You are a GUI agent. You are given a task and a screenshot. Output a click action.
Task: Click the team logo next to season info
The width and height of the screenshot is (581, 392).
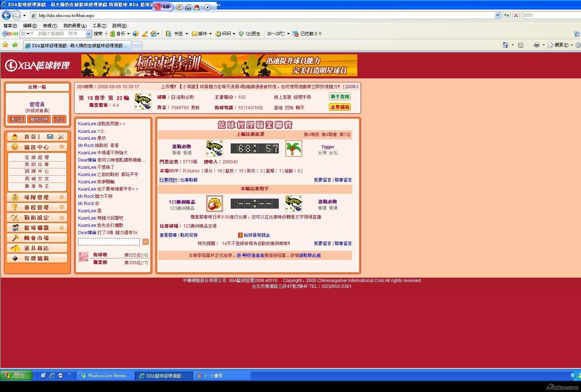[143, 102]
